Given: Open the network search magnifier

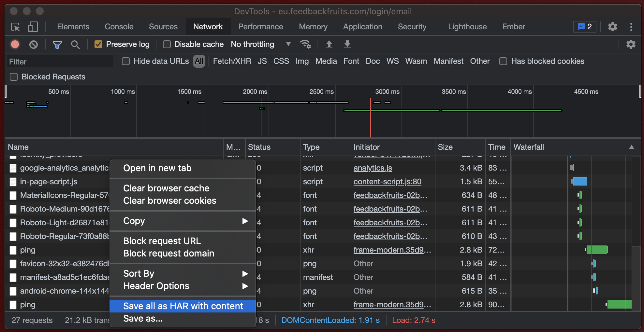Looking at the screenshot, I should click(75, 45).
